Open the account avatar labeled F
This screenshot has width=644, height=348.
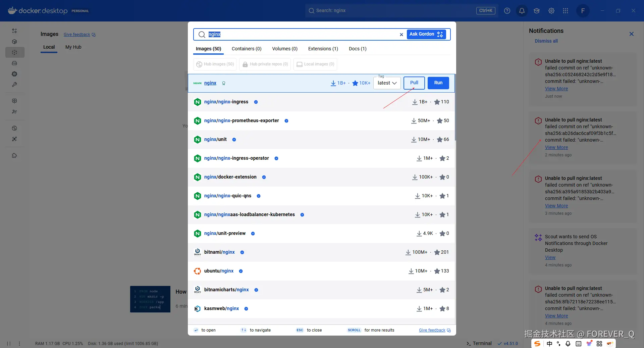coord(583,11)
